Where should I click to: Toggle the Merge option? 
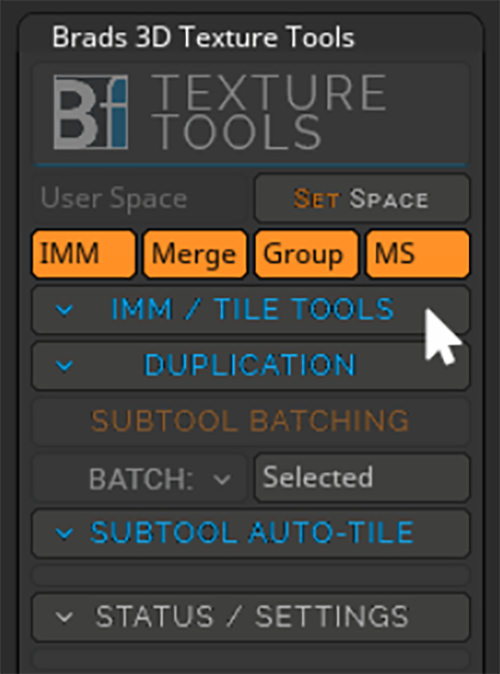(x=195, y=254)
